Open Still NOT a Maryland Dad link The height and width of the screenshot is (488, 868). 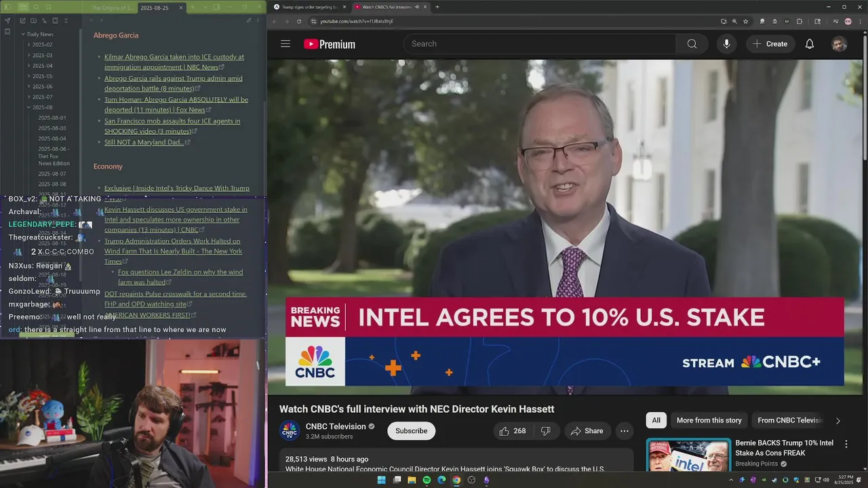(144, 142)
